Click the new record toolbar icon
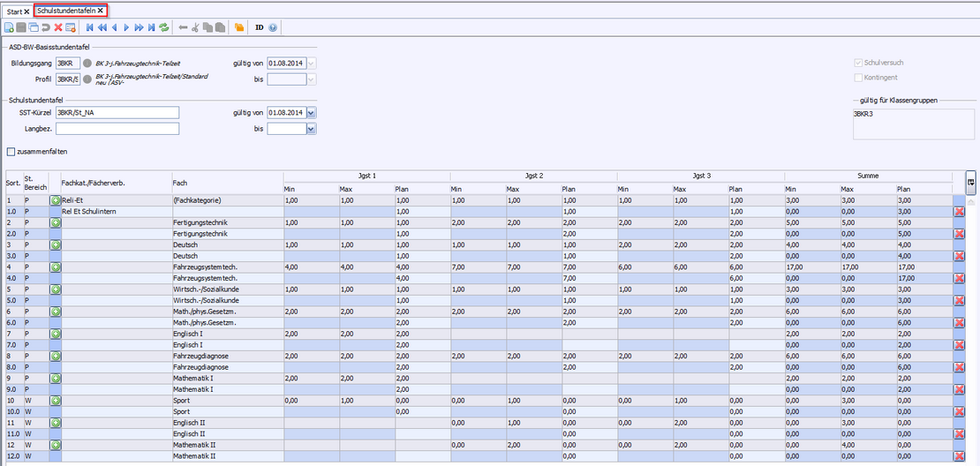The width and height of the screenshot is (980, 466). click(x=8, y=28)
